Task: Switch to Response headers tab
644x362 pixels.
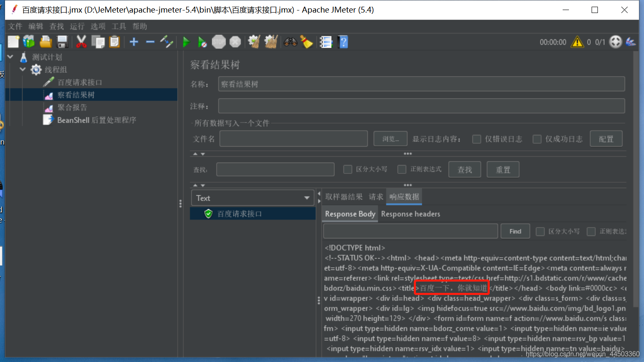Action: (410, 214)
